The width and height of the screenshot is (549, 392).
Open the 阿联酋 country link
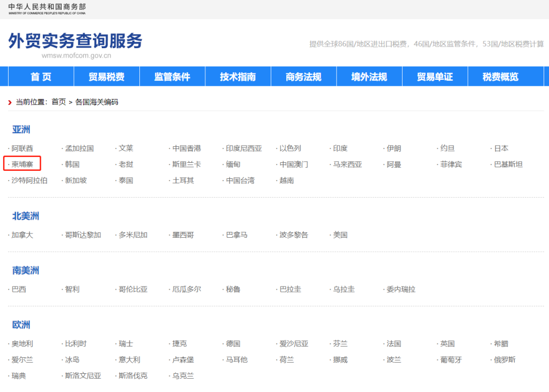tap(22, 148)
